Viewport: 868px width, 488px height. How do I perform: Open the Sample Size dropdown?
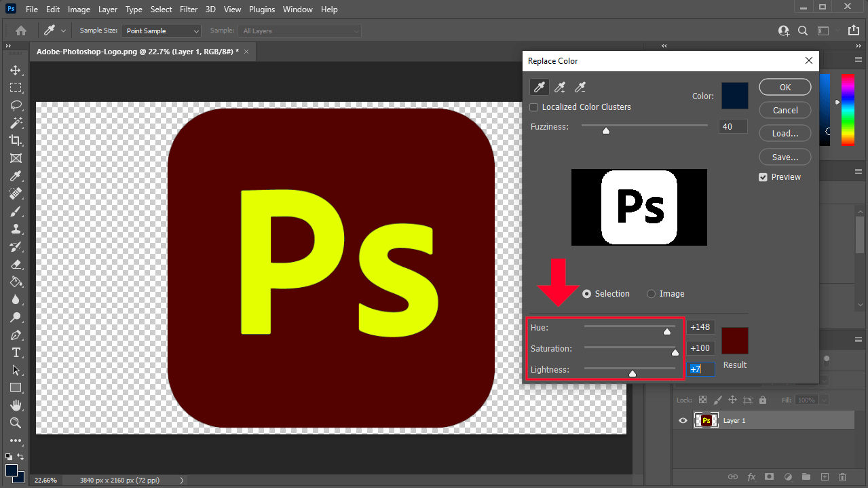[x=162, y=31]
